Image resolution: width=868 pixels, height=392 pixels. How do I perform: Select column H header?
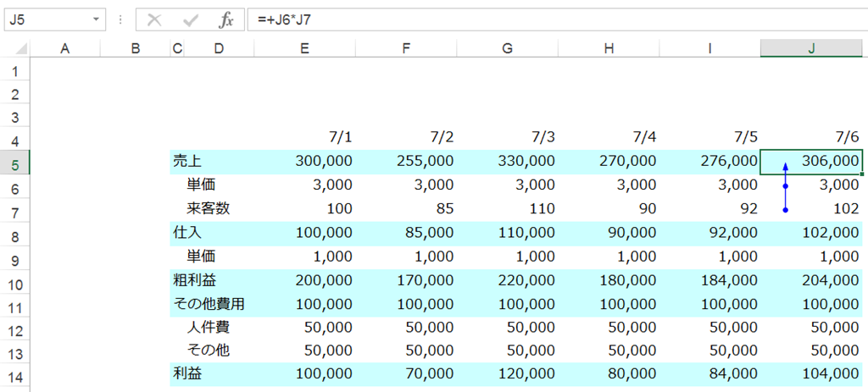(x=609, y=48)
